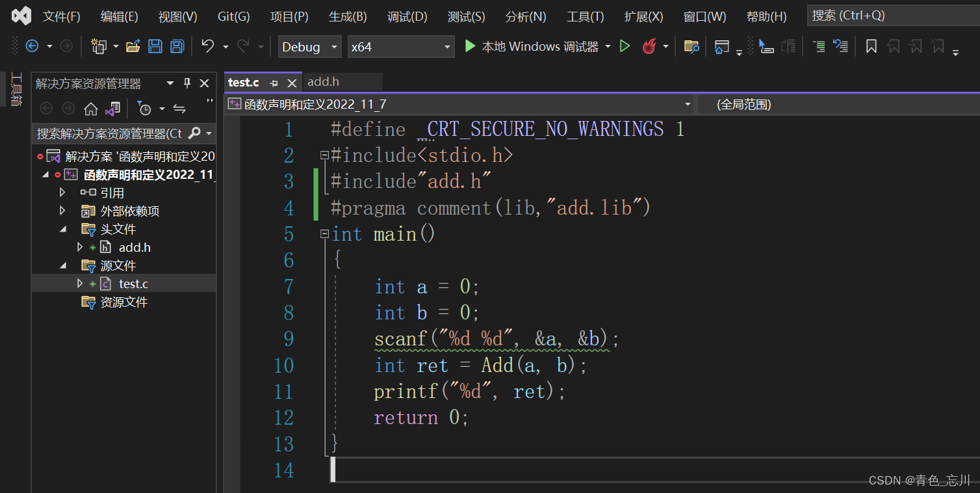This screenshot has width=980, height=493.
Task: Click the pending changes filter clock icon
Action: pyautogui.click(x=144, y=109)
